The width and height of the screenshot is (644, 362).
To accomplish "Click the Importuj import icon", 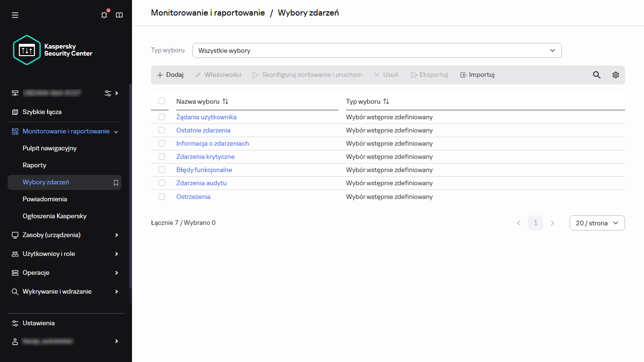I will tap(477, 74).
